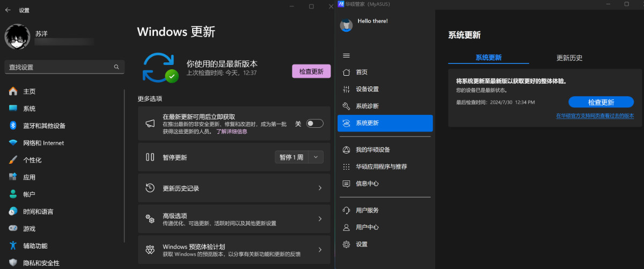The image size is (644, 269).
Task: Select 系统更新 in the MyASUS sidebar
Action: pyautogui.click(x=385, y=123)
